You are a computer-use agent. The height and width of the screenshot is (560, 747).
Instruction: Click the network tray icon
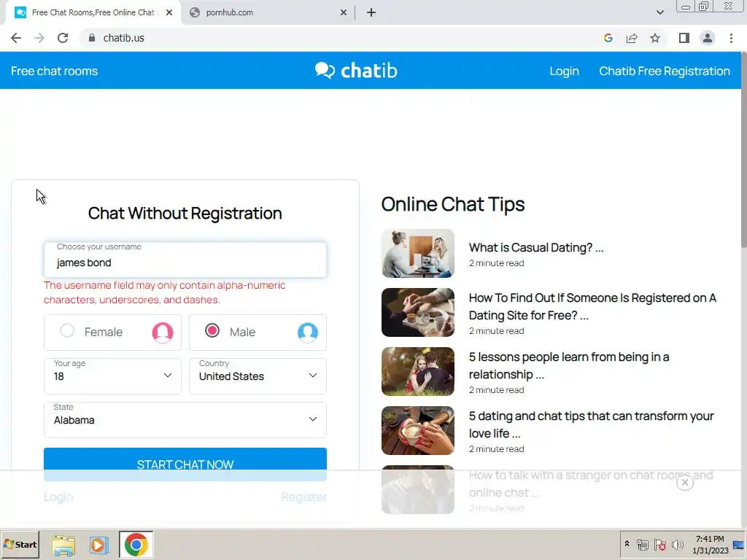point(642,545)
